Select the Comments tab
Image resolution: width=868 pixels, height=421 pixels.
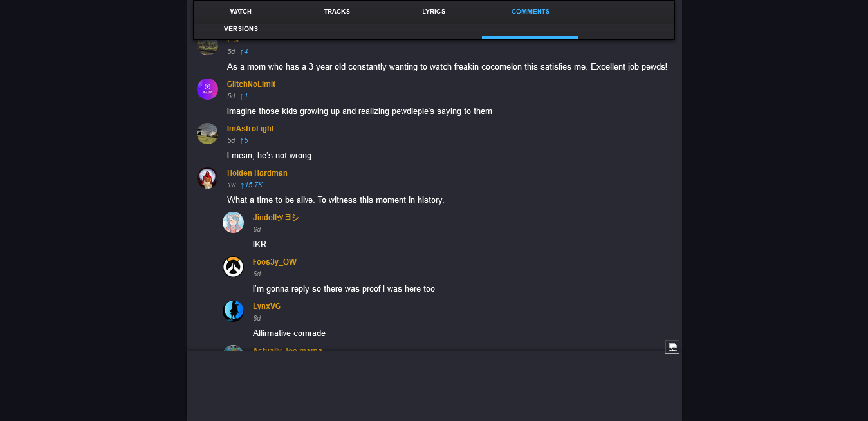pos(530,12)
